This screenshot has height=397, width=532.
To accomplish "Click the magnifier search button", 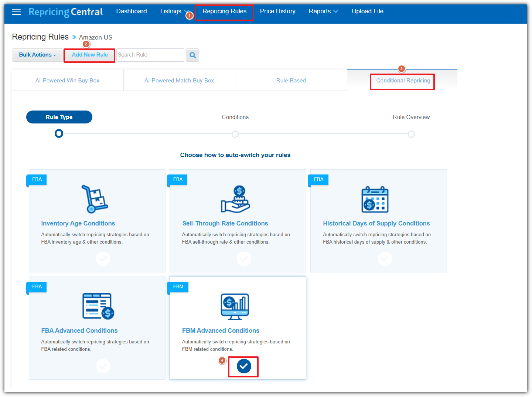I will pos(192,55).
